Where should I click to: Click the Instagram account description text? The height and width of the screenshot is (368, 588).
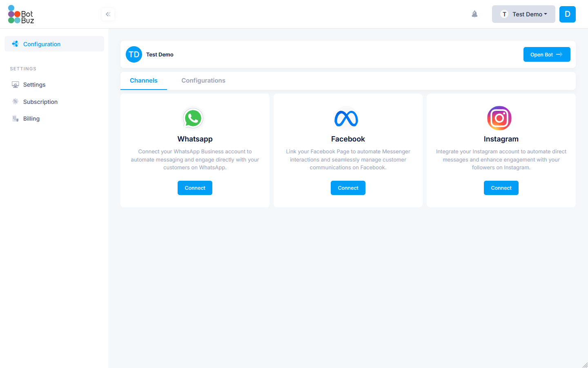501,159
